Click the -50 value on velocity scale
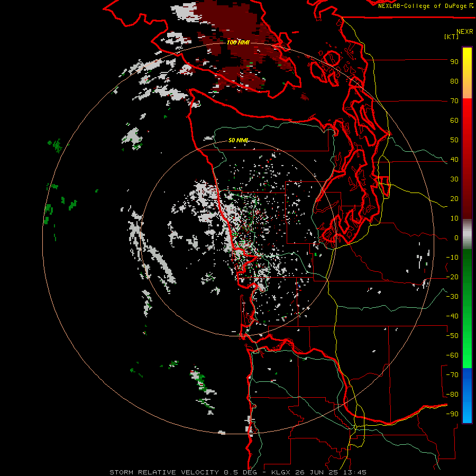This screenshot has height=476, width=476. 452,336
